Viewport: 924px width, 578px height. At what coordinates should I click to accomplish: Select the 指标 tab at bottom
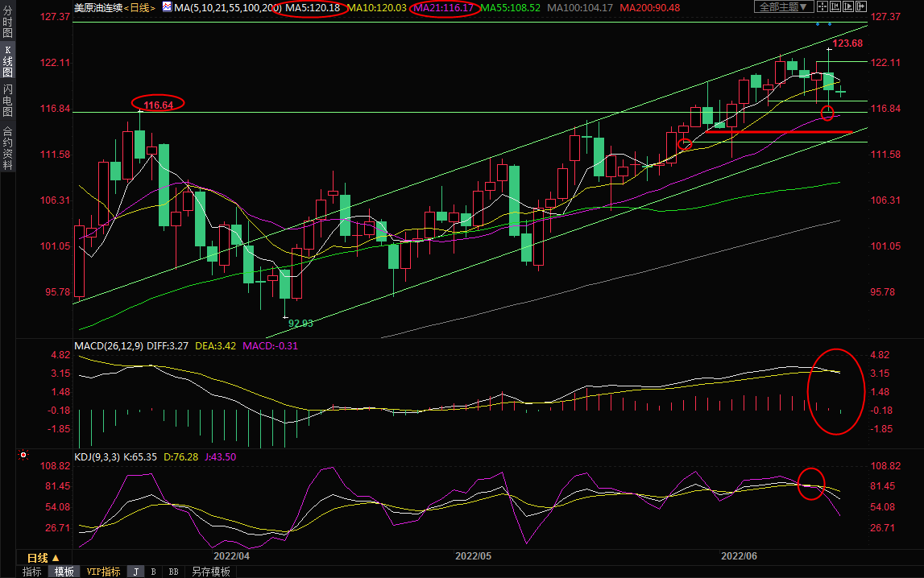[x=32, y=572]
